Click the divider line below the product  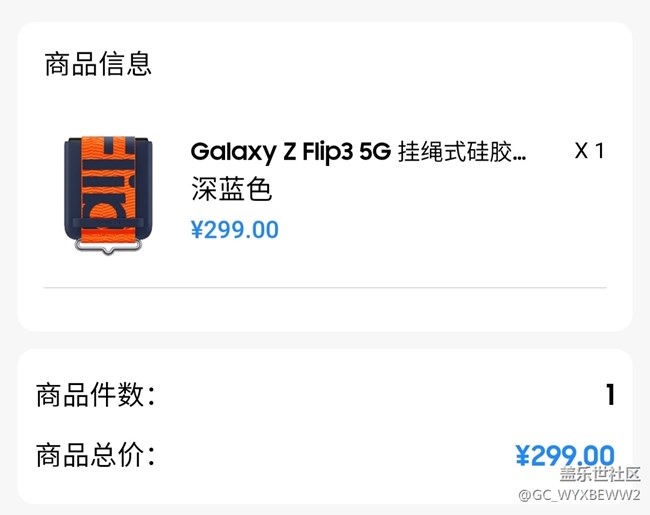pos(325,288)
